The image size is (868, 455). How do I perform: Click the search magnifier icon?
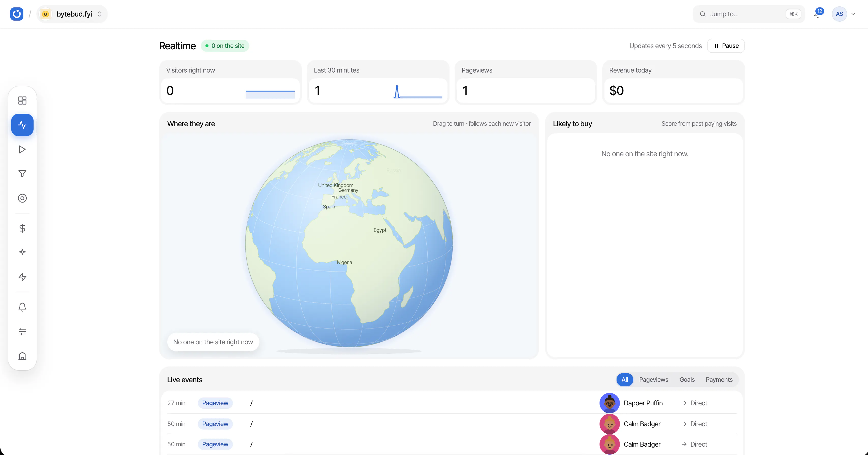point(702,14)
